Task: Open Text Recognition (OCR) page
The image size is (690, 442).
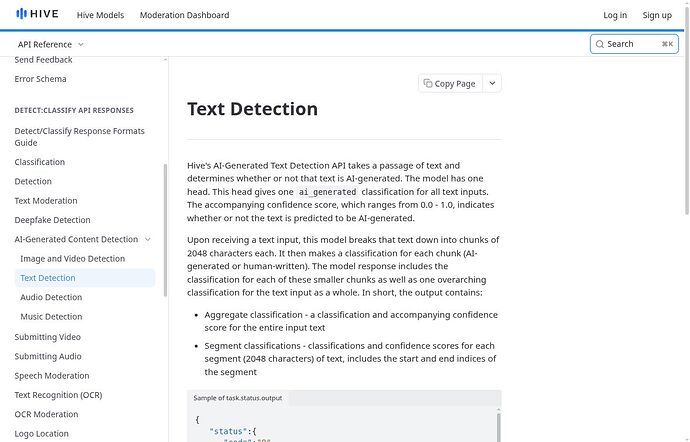Action: coord(58,395)
